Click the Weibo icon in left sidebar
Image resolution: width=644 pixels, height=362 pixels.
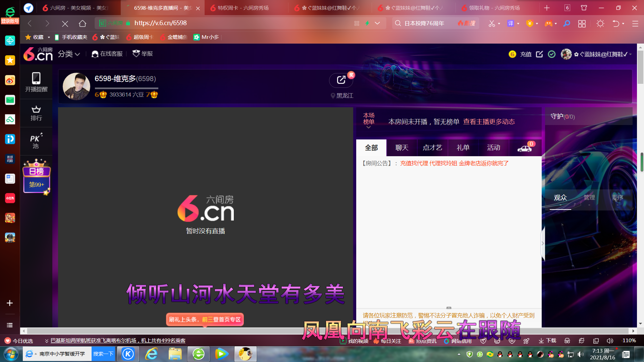(x=10, y=80)
